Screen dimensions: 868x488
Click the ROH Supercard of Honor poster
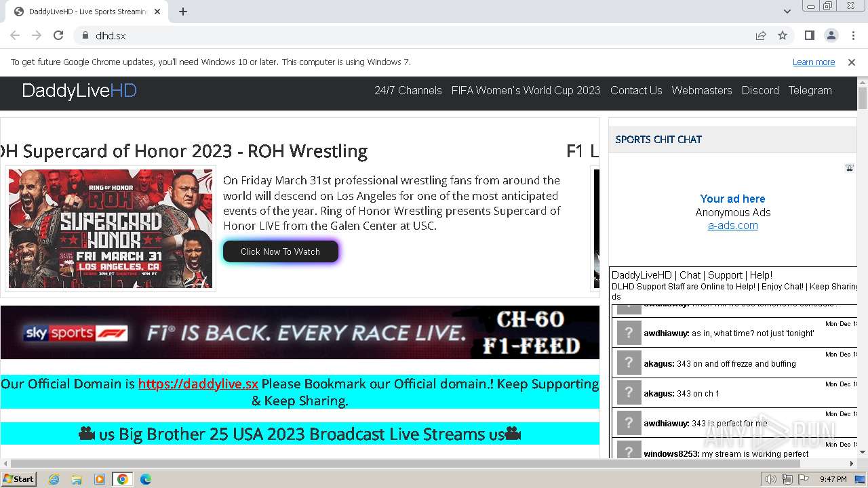coord(111,228)
